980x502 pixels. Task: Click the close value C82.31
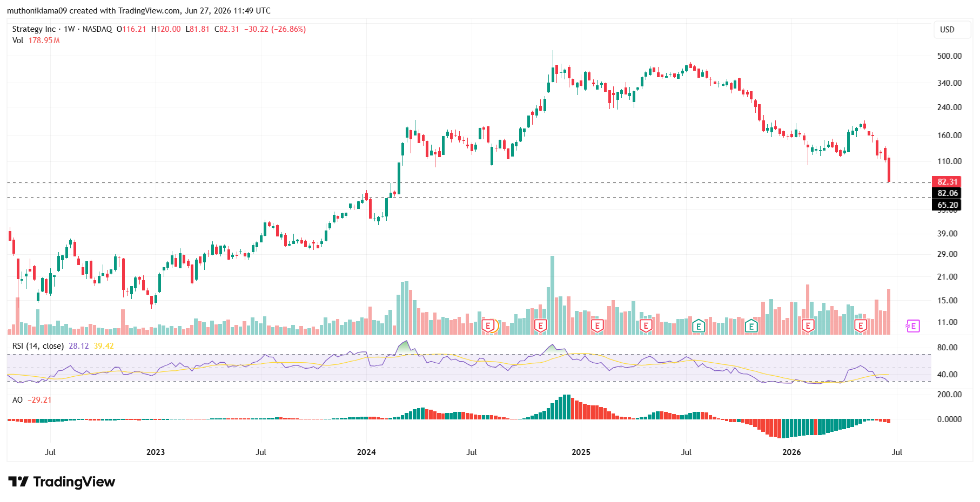[227, 29]
